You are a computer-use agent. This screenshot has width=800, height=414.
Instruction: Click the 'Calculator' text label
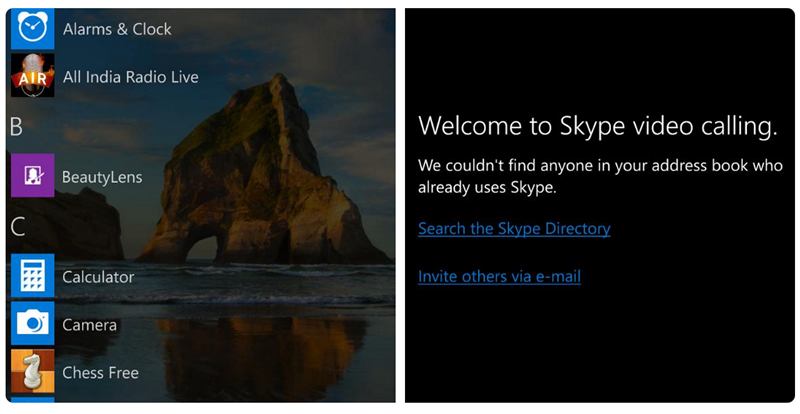point(98,277)
